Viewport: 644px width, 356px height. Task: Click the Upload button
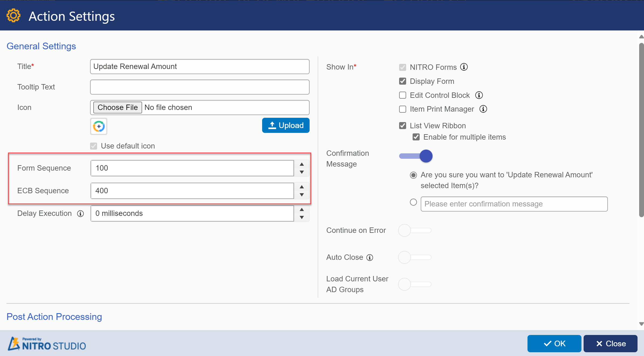click(x=286, y=125)
